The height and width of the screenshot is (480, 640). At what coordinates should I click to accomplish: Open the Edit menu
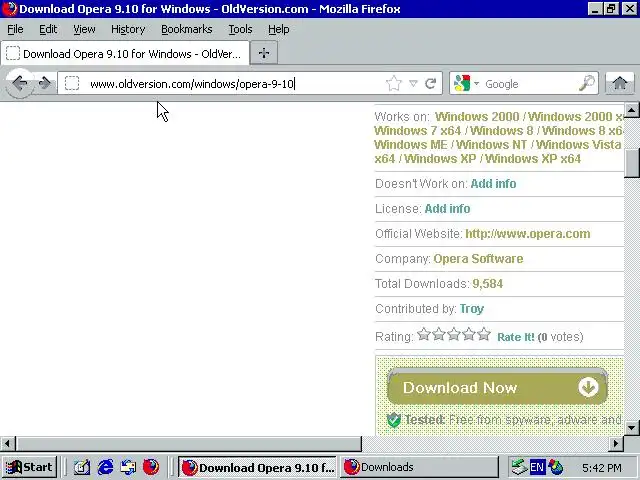point(48,29)
